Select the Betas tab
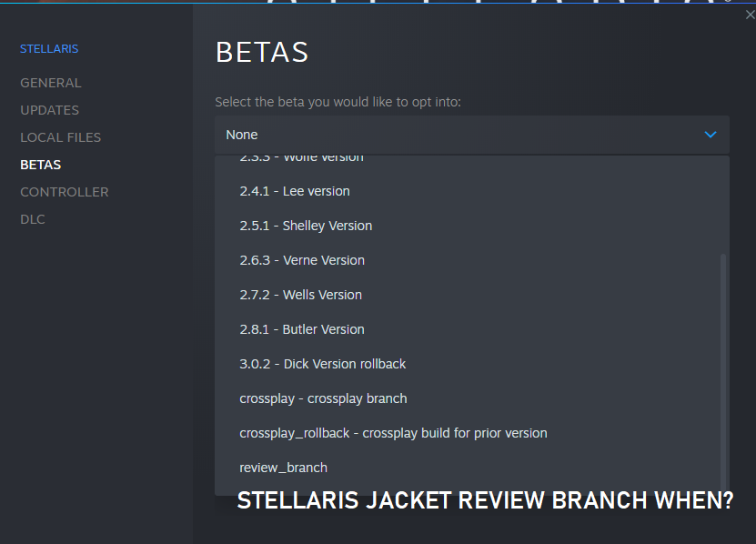The image size is (756, 544). 41,165
